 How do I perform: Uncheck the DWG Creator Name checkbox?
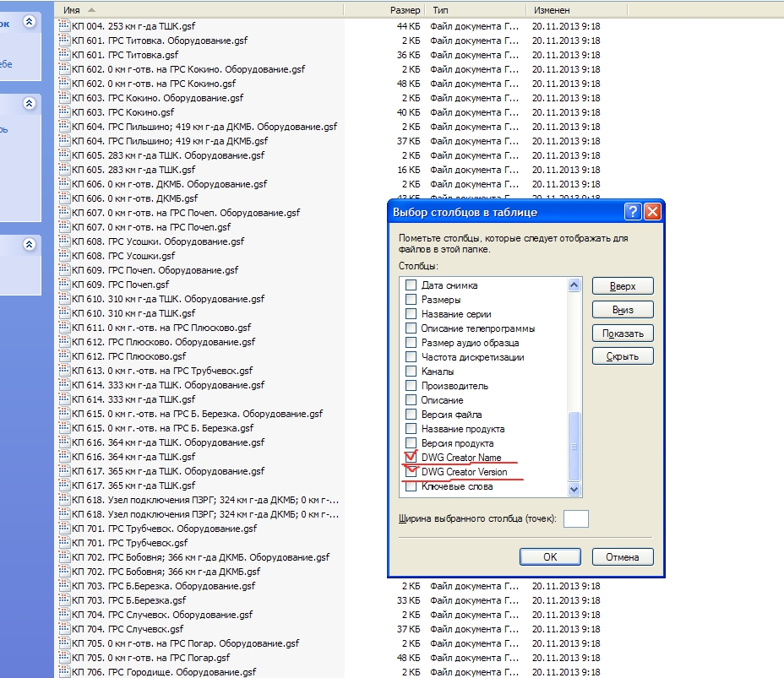411,458
